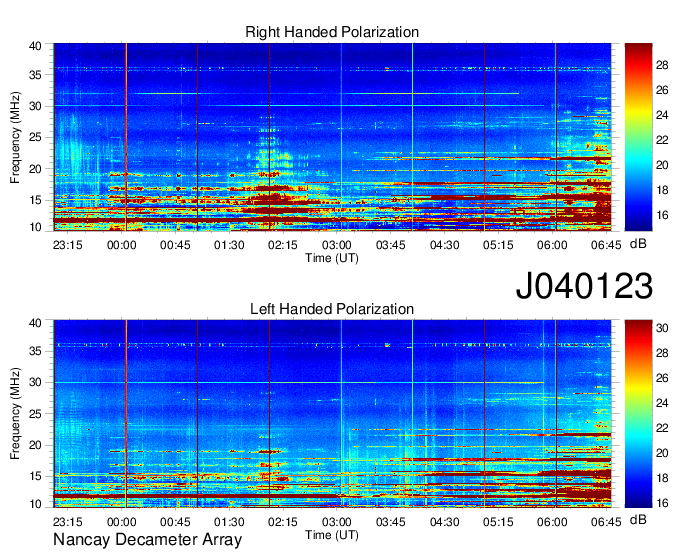The width and height of the screenshot is (680, 552).
Task: Click the '18' value on the bottom colorbar
Action: tap(662, 478)
